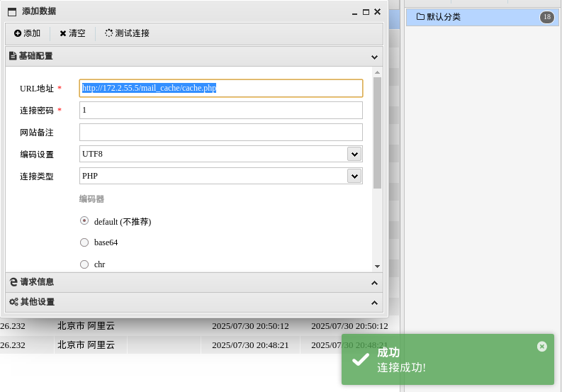This screenshot has width=562, height=392.
Task: Click the 测试连接 test connection button
Action: [128, 33]
